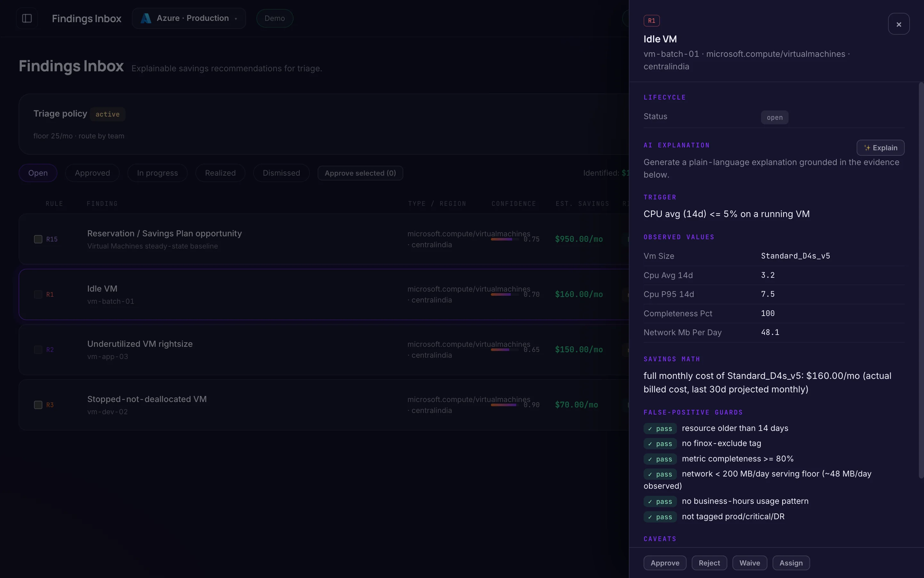924x578 pixels.
Task: Select the In progress filter tab
Action: pyautogui.click(x=157, y=173)
